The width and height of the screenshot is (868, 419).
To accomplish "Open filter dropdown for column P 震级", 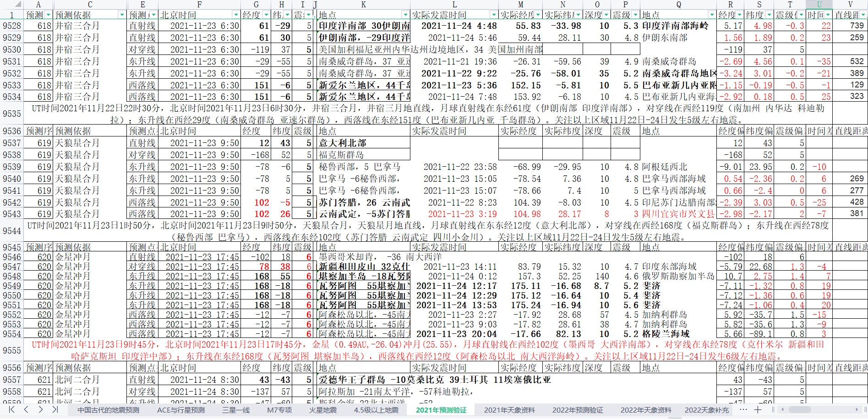I will pos(635,15).
